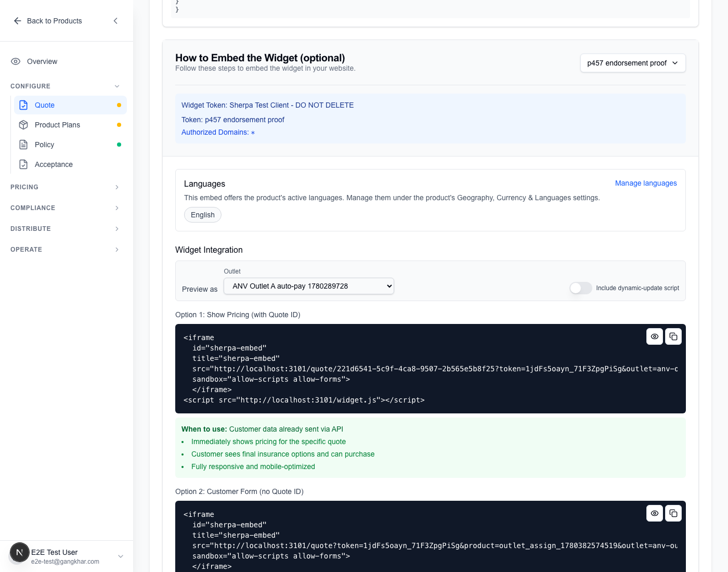Click the Product Plans box icon
The height and width of the screenshot is (572, 728).
(x=23, y=125)
